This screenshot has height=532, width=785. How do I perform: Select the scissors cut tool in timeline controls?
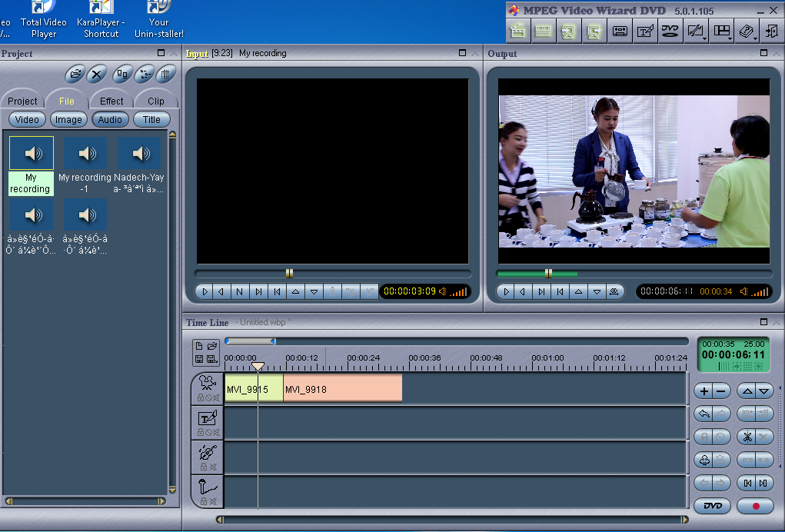click(x=747, y=437)
